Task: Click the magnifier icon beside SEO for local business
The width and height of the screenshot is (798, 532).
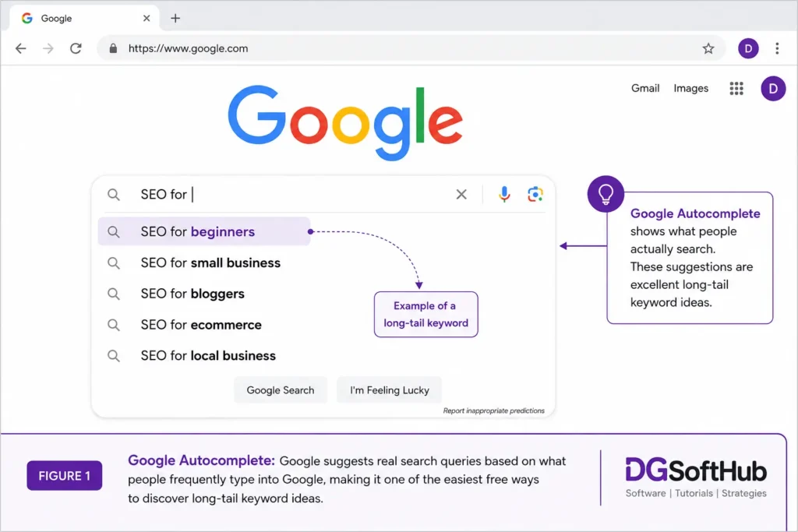Action: pyautogui.click(x=114, y=356)
